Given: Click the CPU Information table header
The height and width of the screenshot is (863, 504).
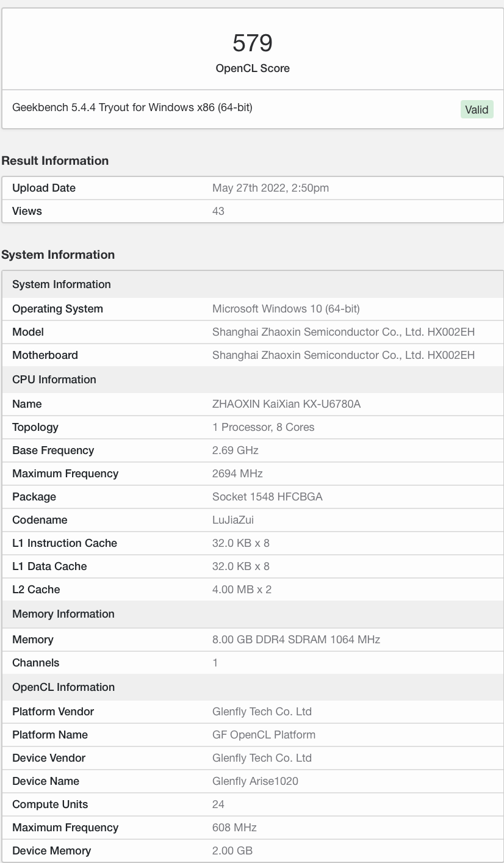Looking at the screenshot, I should coord(54,380).
